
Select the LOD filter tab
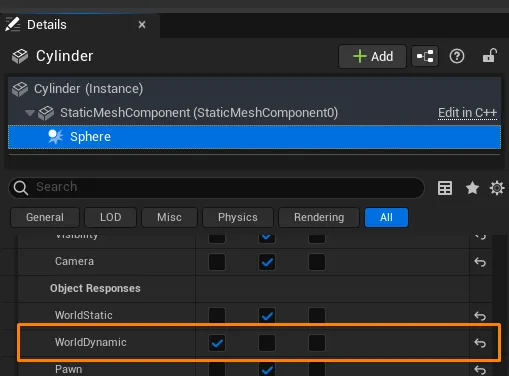(x=111, y=218)
